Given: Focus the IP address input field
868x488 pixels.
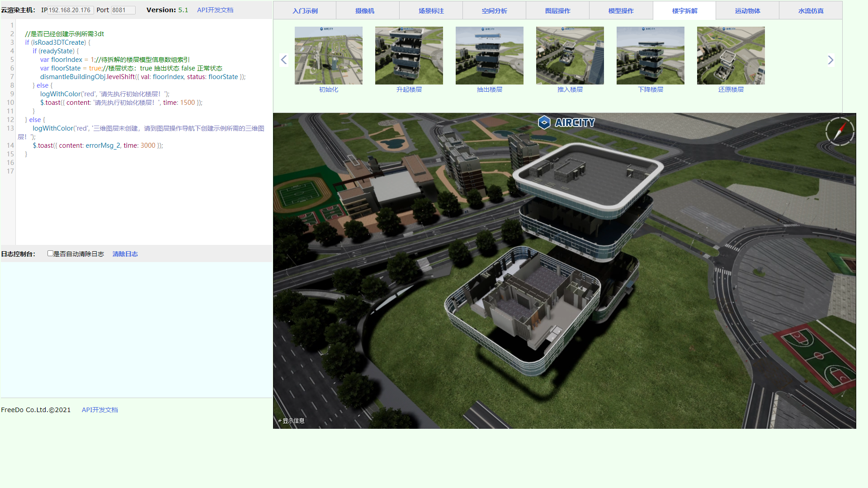Looking at the screenshot, I should click(x=71, y=10).
